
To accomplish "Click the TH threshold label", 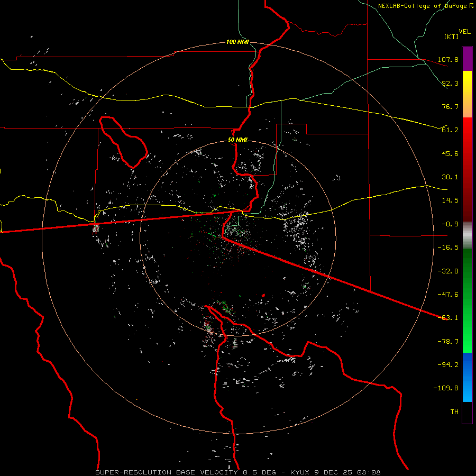I will [x=454, y=412].
